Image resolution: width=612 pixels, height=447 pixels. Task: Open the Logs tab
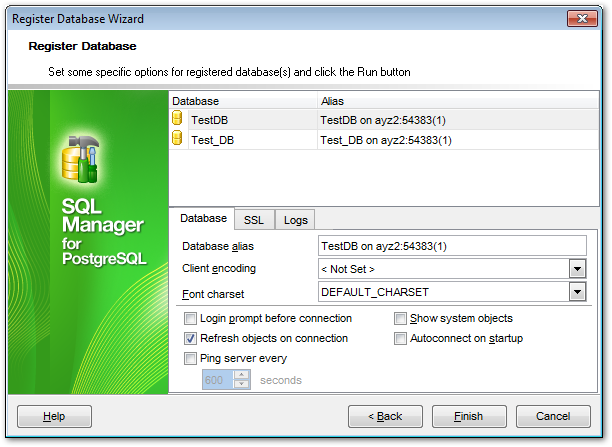(296, 220)
